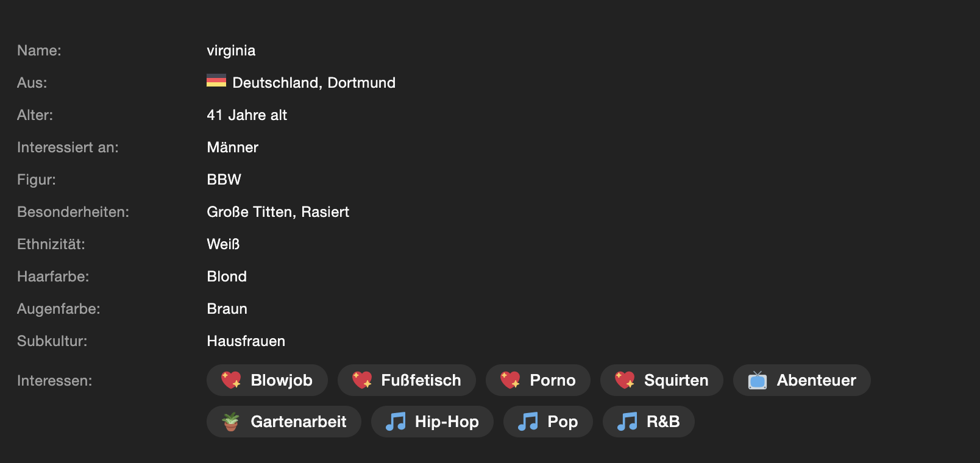Click the TV icon on Abenteuer tag
This screenshot has height=463, width=980.
pos(758,380)
